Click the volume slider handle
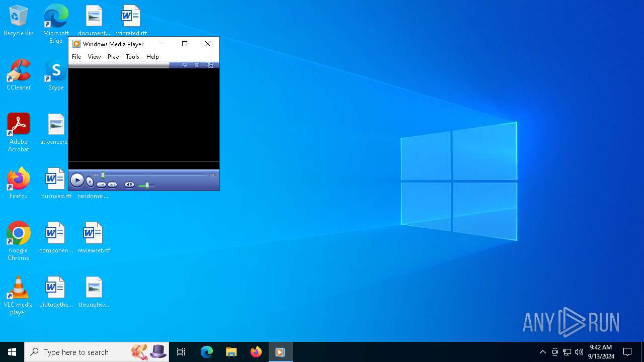The height and width of the screenshot is (362, 644). click(x=147, y=185)
